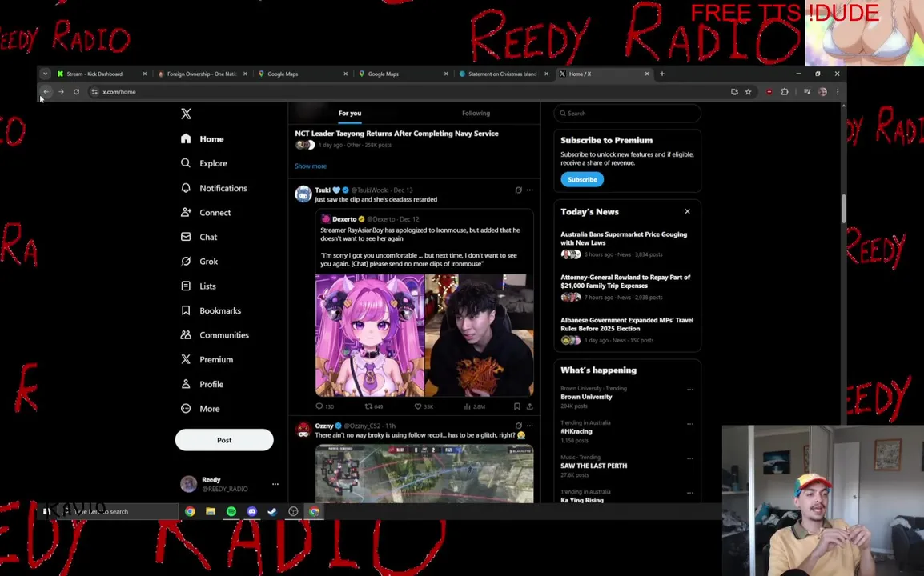This screenshot has height=576, width=924.
Task: Open options dots for Brown University trend
Action: coord(690,390)
